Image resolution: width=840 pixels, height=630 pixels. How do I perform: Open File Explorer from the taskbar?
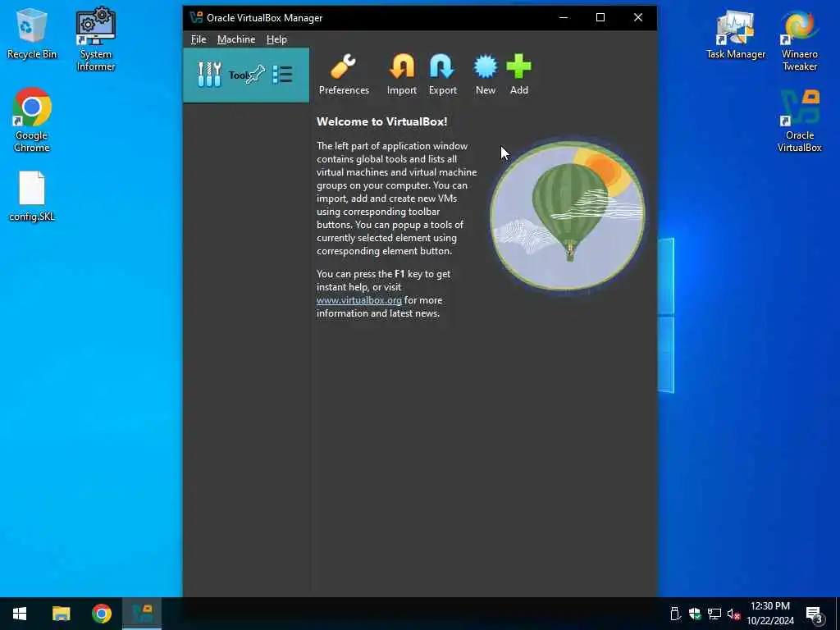(61, 614)
